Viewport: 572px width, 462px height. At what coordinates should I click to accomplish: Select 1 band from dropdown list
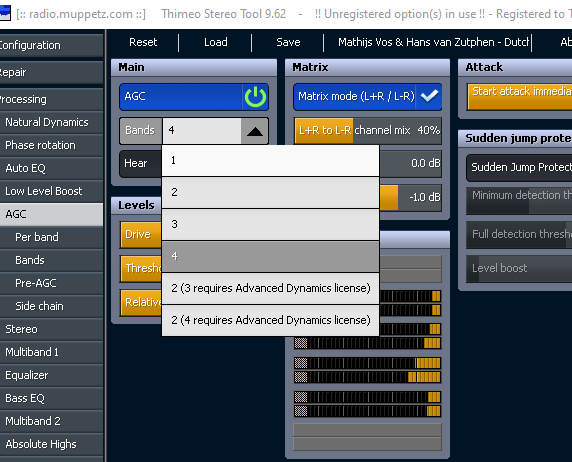point(270,161)
